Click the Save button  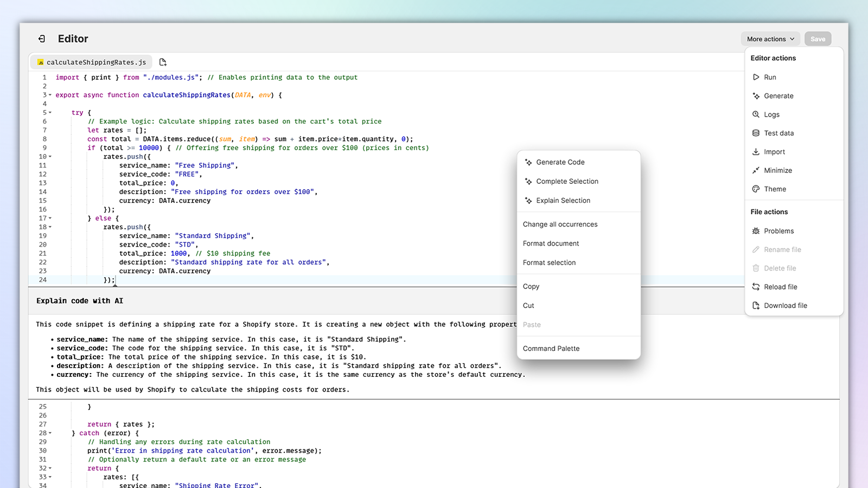818,39
